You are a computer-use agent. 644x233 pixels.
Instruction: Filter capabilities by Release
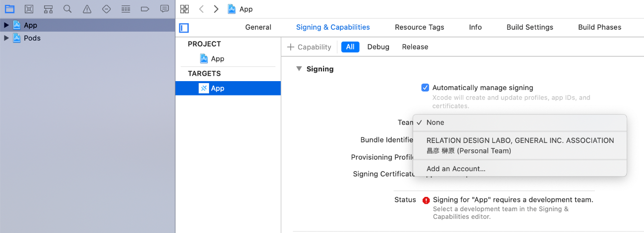(415, 47)
